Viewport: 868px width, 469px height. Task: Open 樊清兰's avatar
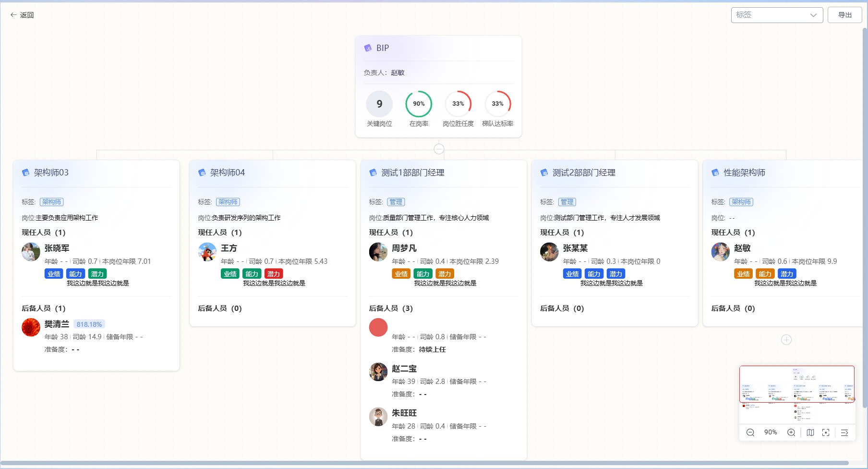[31, 327]
